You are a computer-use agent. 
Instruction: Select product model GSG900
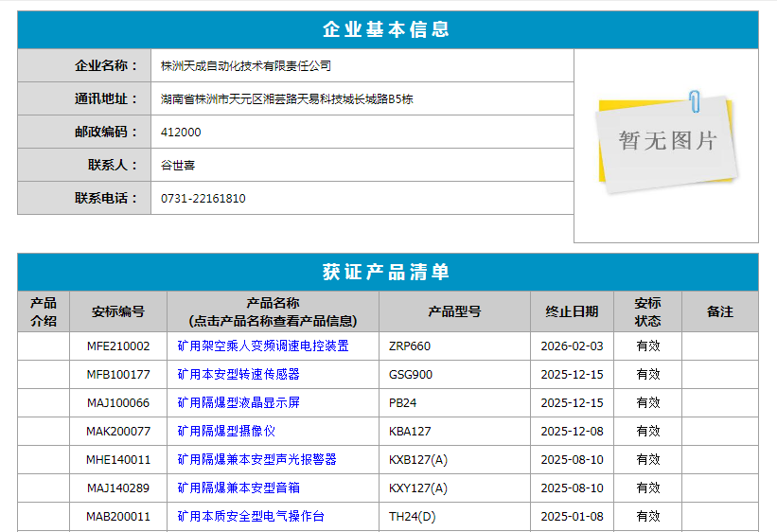coord(411,374)
